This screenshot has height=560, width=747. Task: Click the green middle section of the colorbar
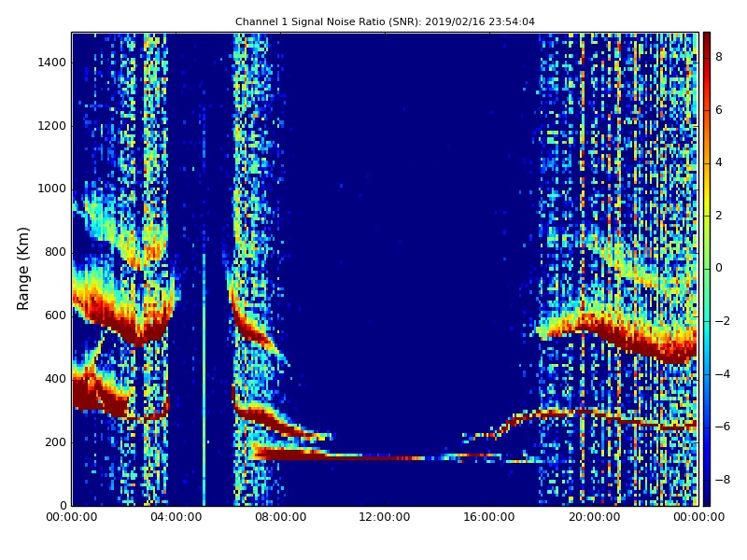coord(707,268)
